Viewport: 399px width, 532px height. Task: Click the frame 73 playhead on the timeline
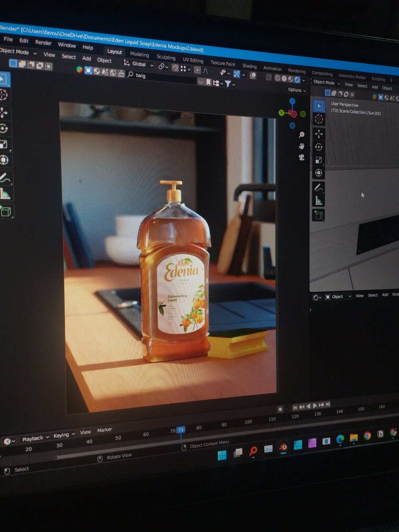tap(180, 429)
